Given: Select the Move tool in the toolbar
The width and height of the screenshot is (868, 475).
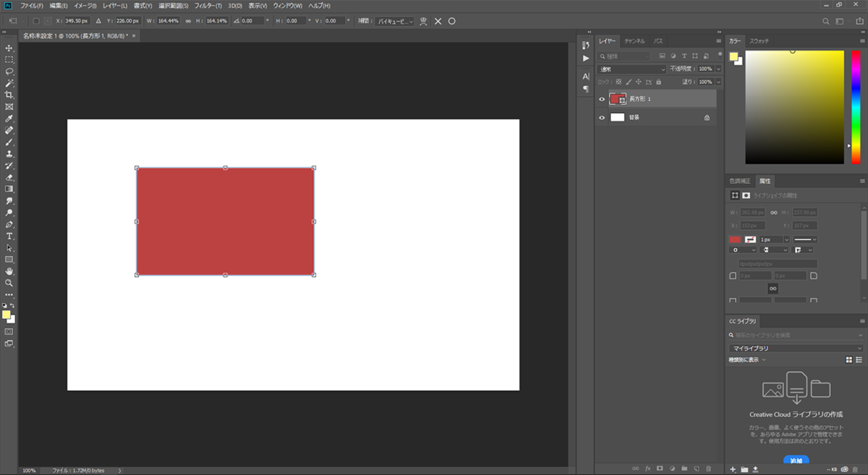Looking at the screenshot, I should coord(9,48).
